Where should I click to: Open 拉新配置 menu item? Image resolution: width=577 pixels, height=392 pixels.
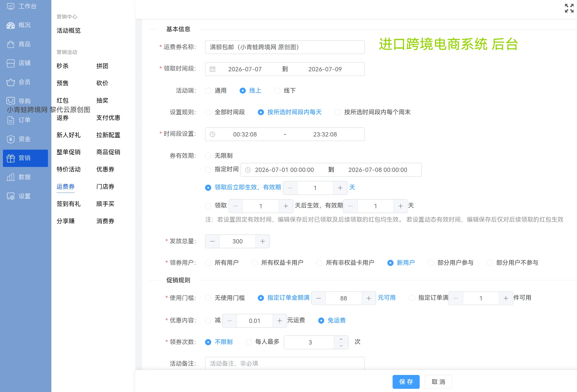[108, 135]
